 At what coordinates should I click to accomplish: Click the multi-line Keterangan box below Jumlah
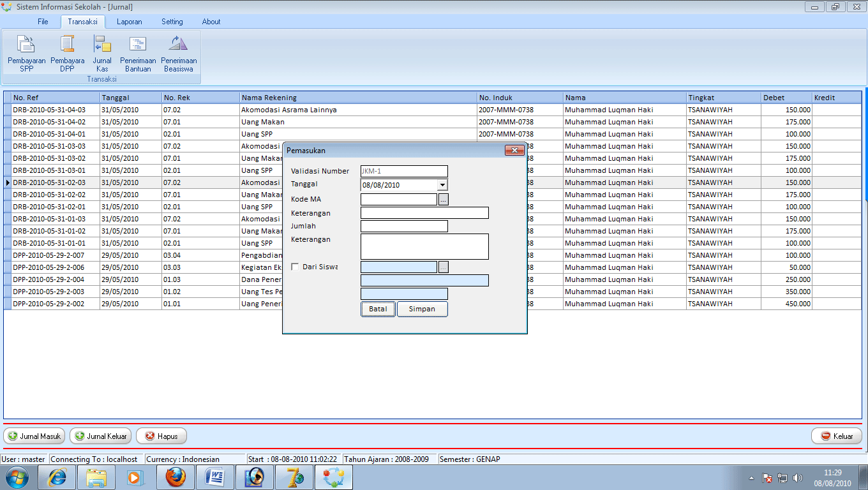424,246
